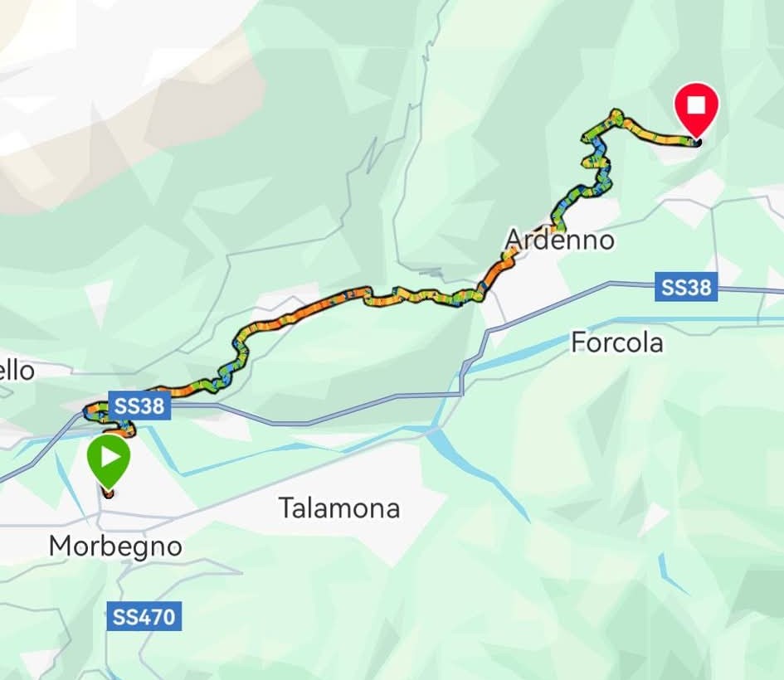Click the route's start point below the green pin

click(108, 493)
